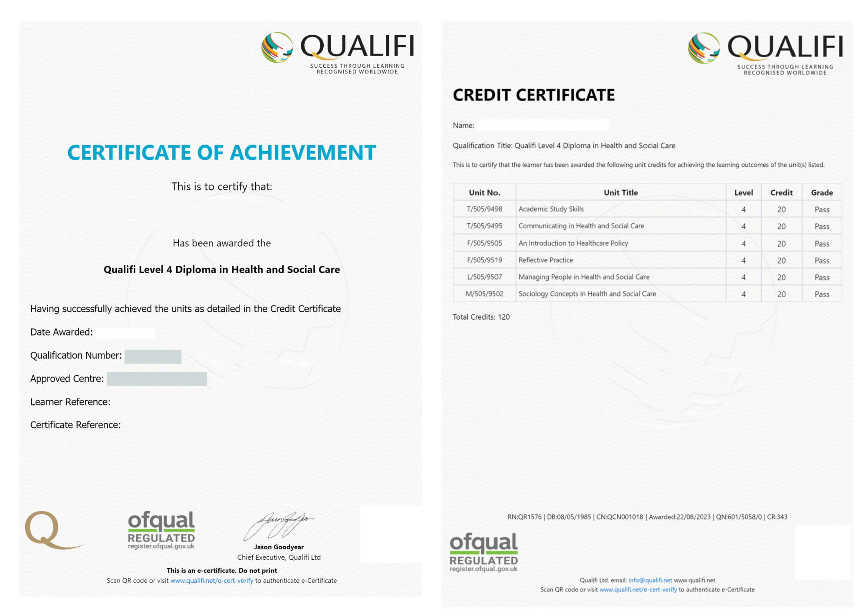Click the Learner Reference label
This screenshot has width=868, height=614.
[x=70, y=402]
